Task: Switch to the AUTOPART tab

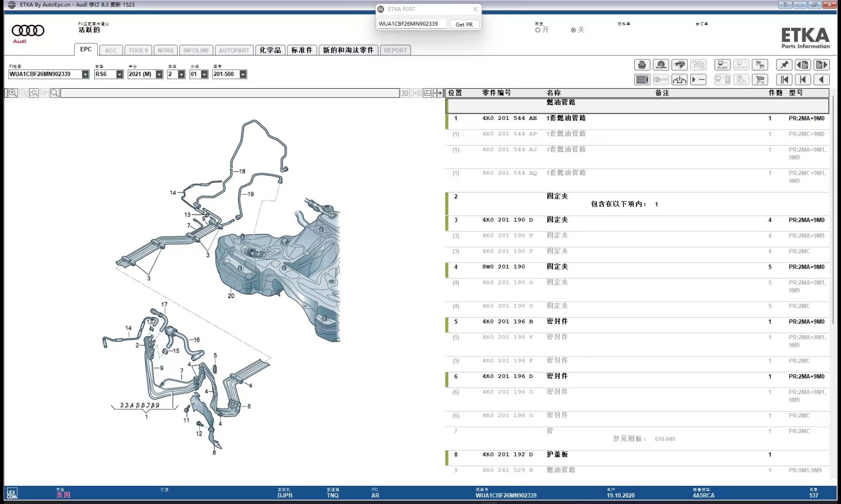Action: [234, 50]
